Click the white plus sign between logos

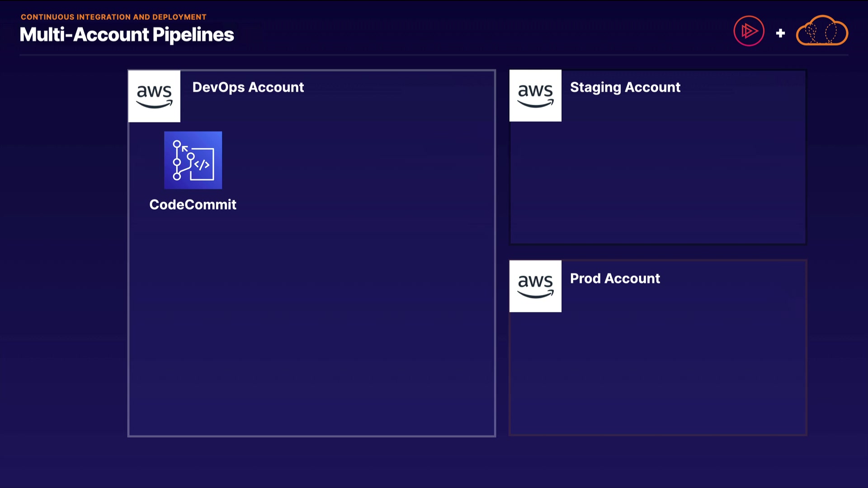pyautogui.click(x=780, y=33)
